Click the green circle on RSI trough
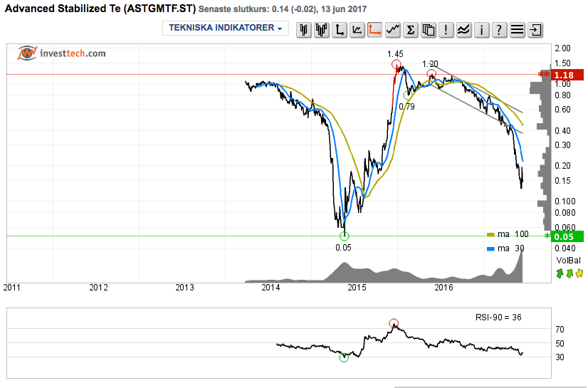The width and height of the screenshot is (588, 388). (x=344, y=357)
